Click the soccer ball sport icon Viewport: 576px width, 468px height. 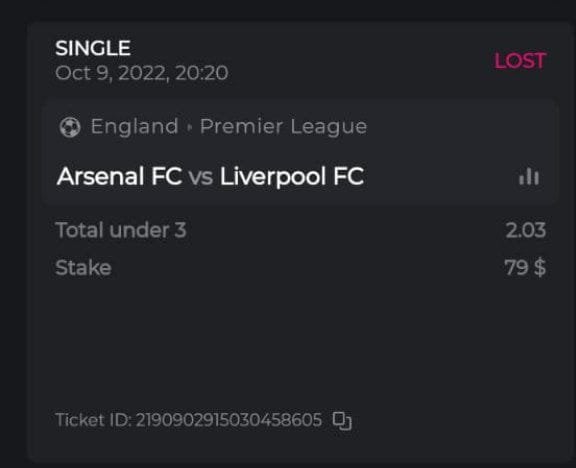[x=70, y=127]
